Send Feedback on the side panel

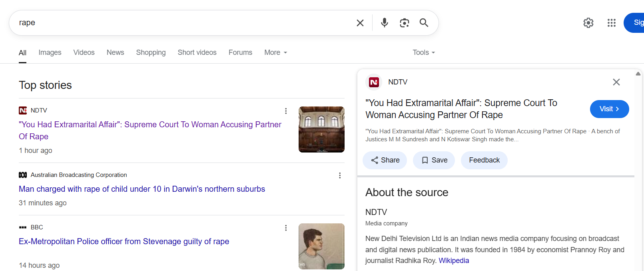484,160
